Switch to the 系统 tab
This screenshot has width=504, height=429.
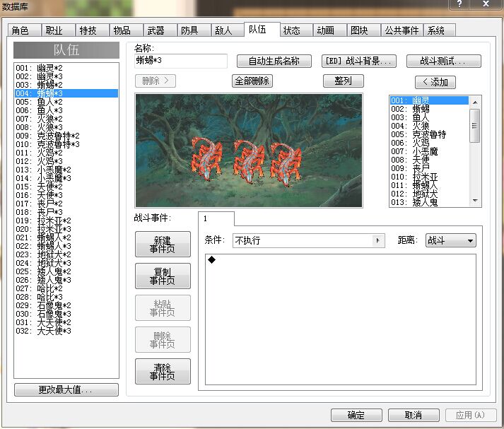[440, 30]
